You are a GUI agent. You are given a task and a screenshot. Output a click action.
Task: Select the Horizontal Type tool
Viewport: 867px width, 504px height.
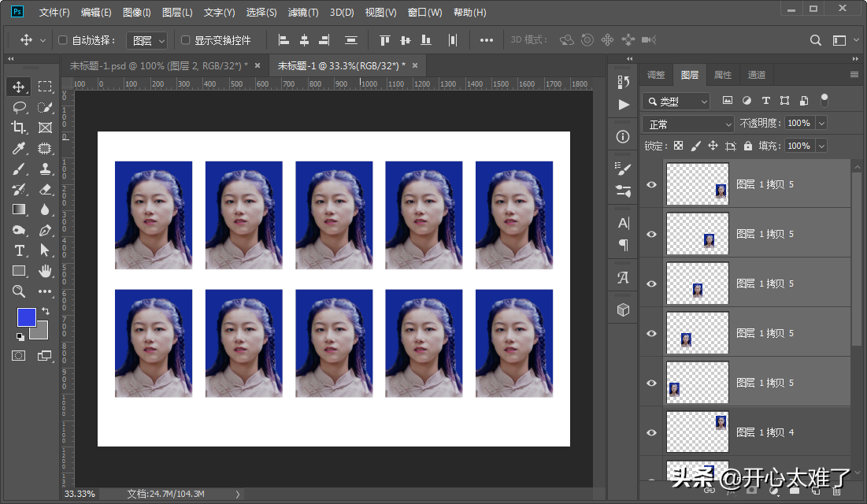[19, 250]
